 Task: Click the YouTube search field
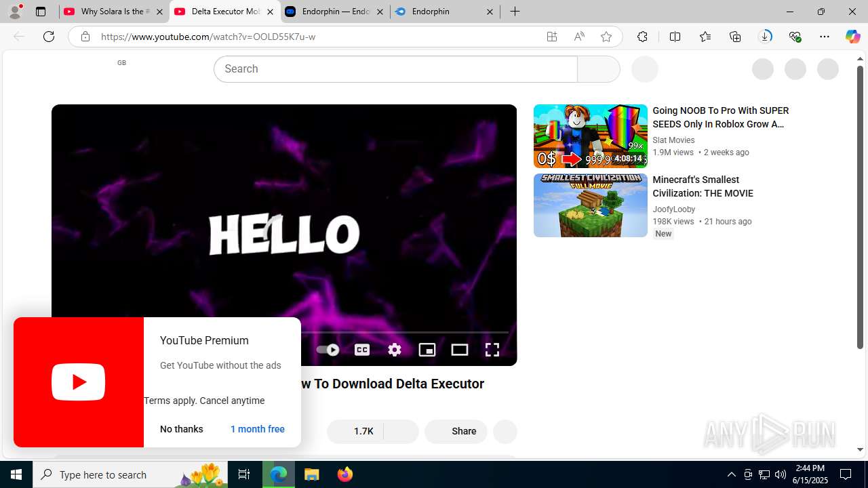[395, 69]
